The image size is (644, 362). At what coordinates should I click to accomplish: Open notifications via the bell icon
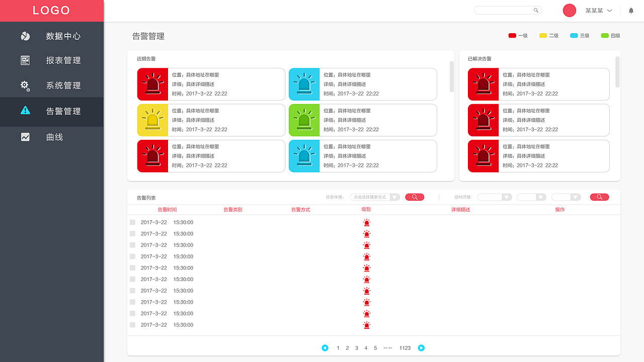pyautogui.click(x=631, y=10)
